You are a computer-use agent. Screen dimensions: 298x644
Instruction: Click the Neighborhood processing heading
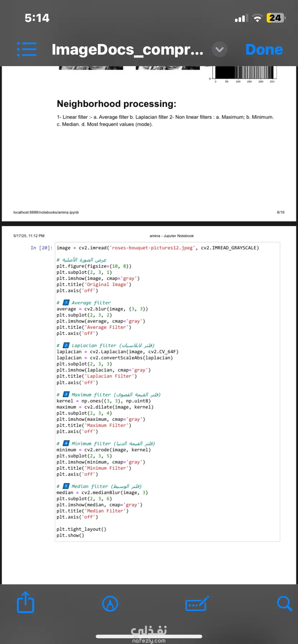117,104
